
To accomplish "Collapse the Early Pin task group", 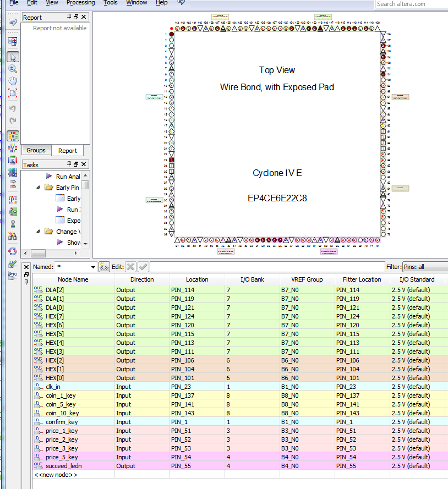I will [x=38, y=186].
